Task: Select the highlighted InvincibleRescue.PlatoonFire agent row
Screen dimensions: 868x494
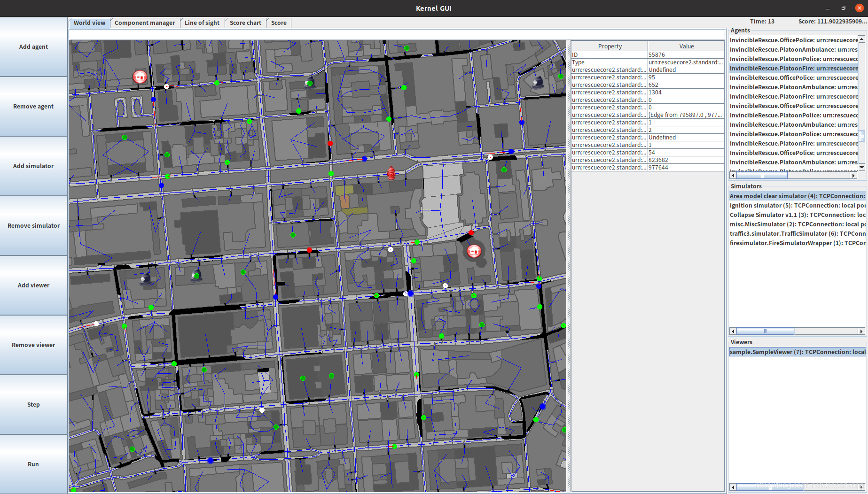Action: [x=793, y=69]
